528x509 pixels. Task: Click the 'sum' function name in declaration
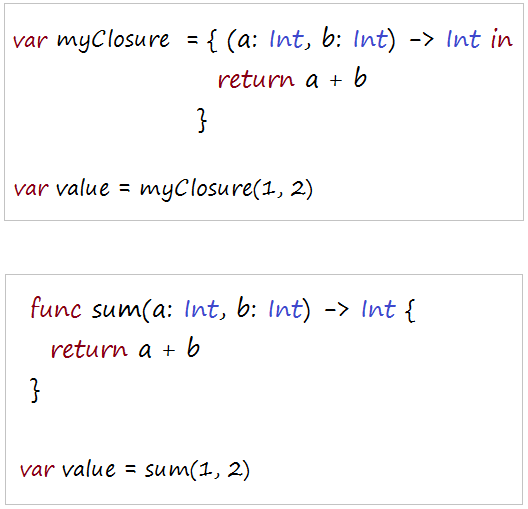point(116,312)
